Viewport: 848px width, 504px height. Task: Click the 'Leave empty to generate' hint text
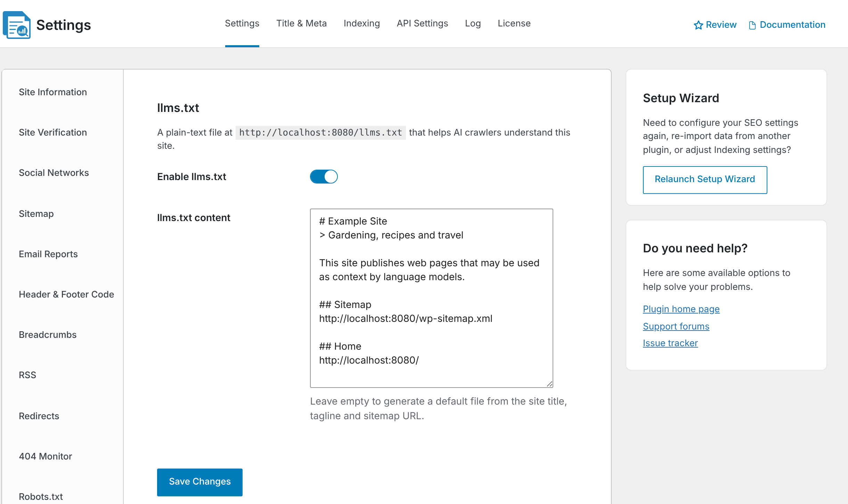(439, 408)
